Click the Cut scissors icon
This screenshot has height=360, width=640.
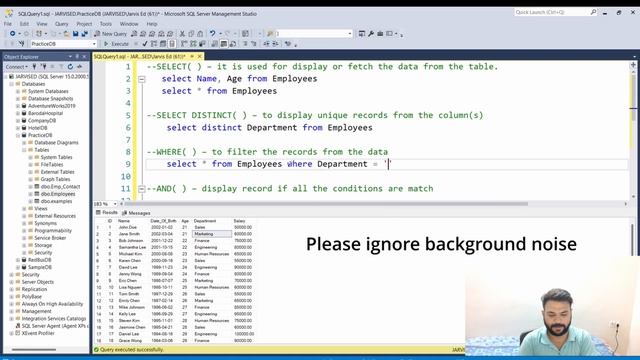(182, 34)
